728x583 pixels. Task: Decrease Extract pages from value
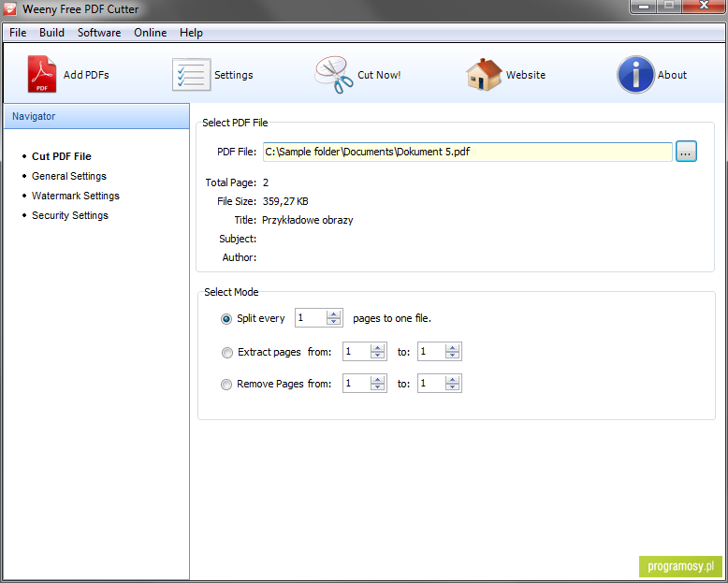(377, 356)
